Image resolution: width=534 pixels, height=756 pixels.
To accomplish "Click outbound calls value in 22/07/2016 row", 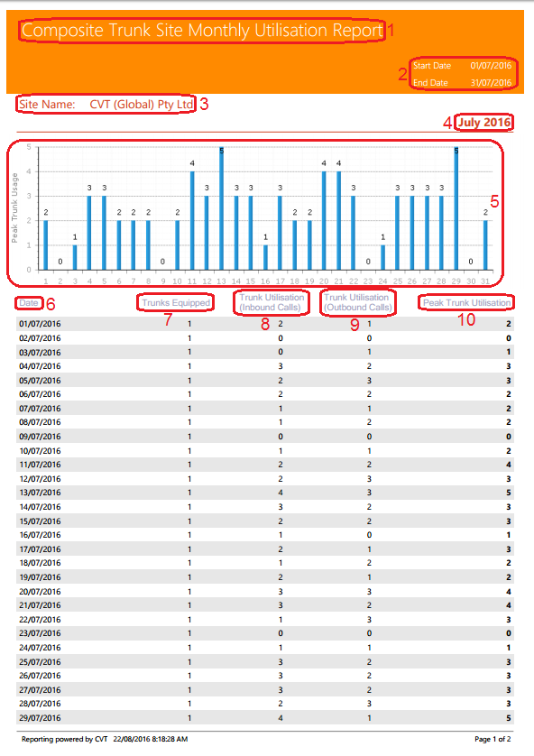I will coord(369,620).
